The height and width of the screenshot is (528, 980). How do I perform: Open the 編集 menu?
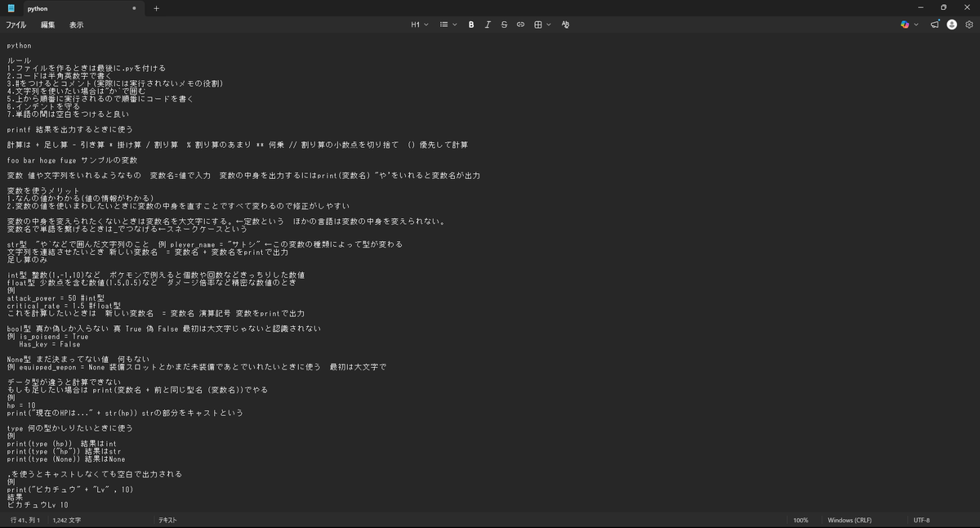coord(48,25)
